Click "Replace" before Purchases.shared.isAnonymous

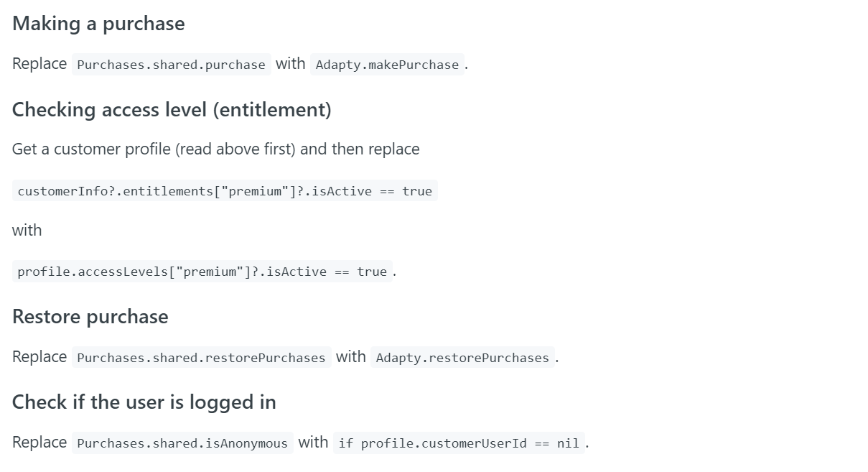pyautogui.click(x=39, y=443)
